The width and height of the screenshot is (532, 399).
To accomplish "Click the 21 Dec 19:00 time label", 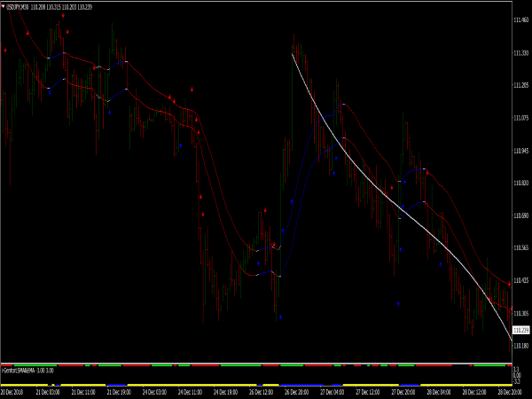I will [x=119, y=392].
